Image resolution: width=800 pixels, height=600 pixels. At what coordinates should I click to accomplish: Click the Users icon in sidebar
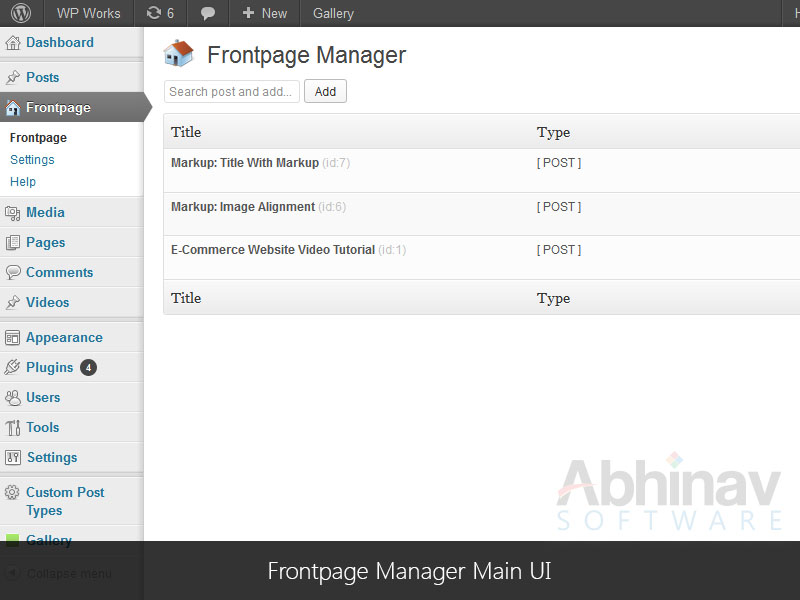[13, 398]
